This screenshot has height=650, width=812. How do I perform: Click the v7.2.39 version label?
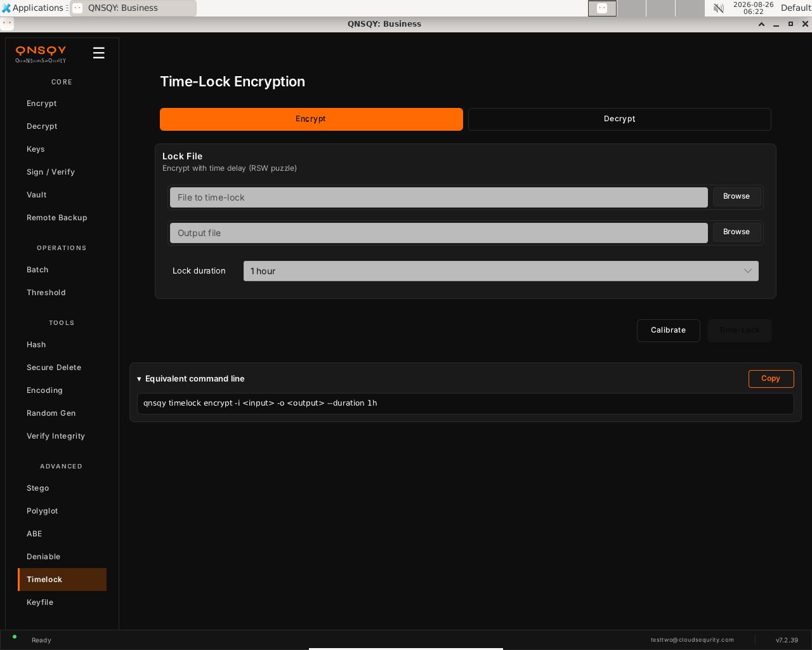(787, 640)
